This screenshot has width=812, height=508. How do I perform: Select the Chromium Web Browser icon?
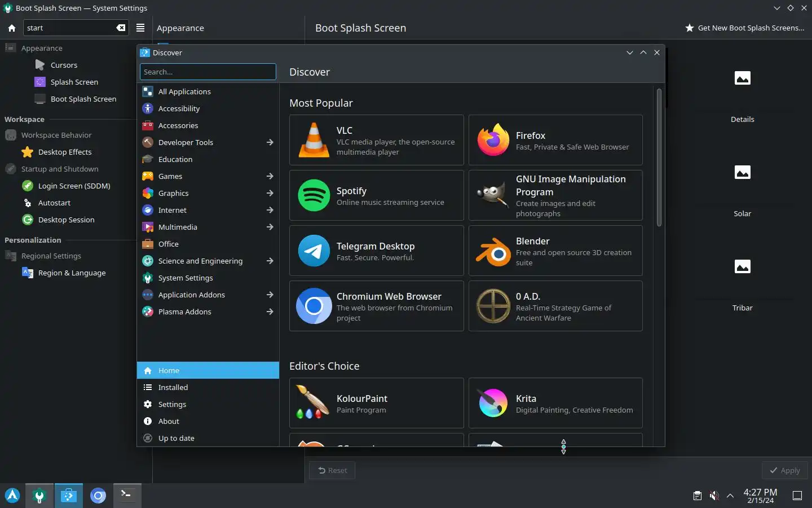coord(314,306)
